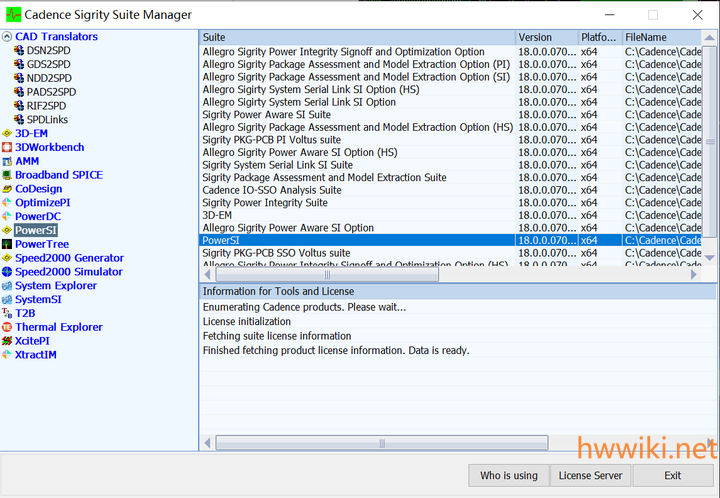Select the SPDLinks translator item

(x=47, y=119)
